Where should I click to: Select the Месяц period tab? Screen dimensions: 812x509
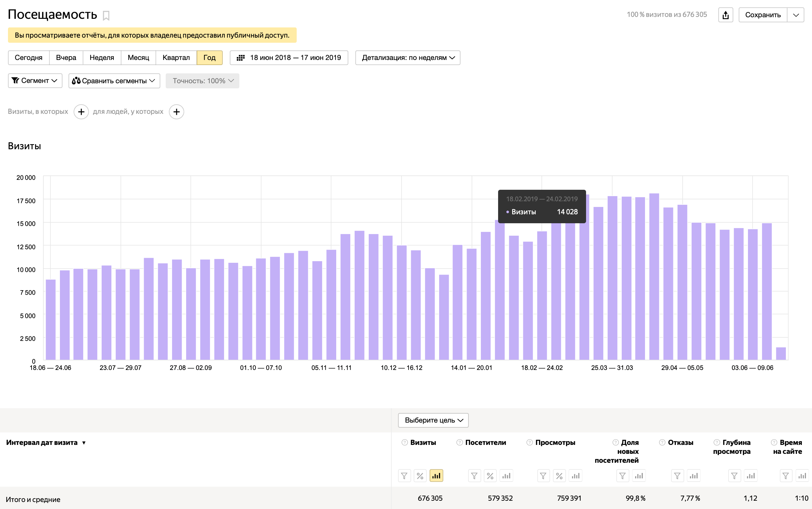[138, 57]
